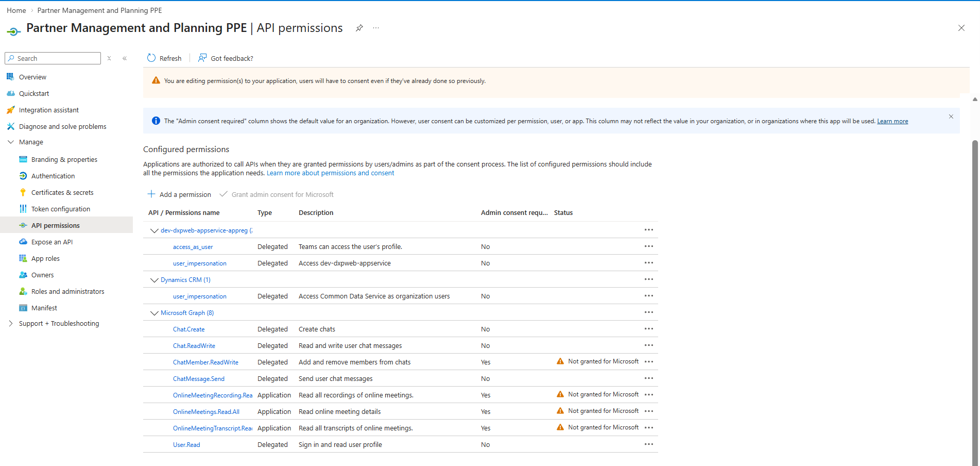980x466 pixels.
Task: Open the Chat.ReadWrite permission link
Action: tap(194, 346)
